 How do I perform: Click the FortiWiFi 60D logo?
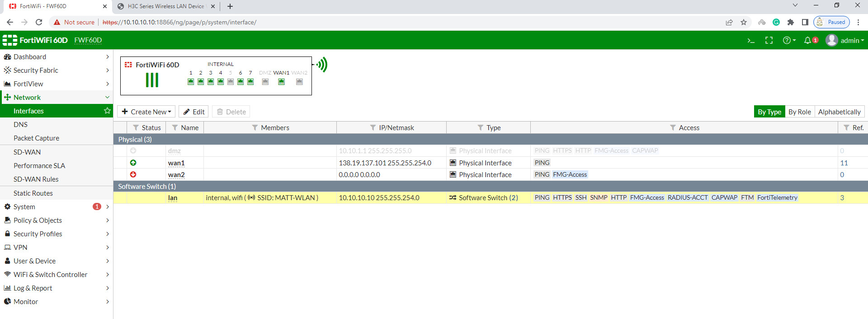(35, 40)
